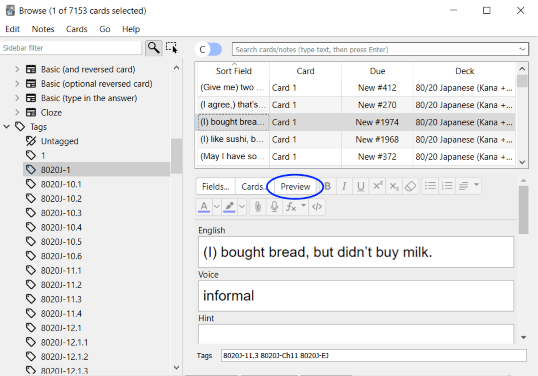Select row '(Give me) two ...'

(356, 88)
